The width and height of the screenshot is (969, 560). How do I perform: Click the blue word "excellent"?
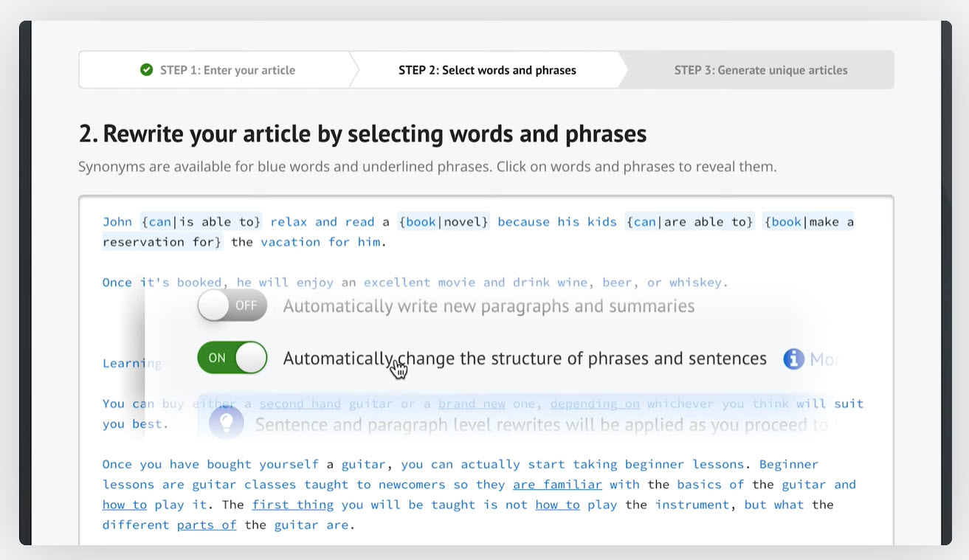tap(397, 283)
